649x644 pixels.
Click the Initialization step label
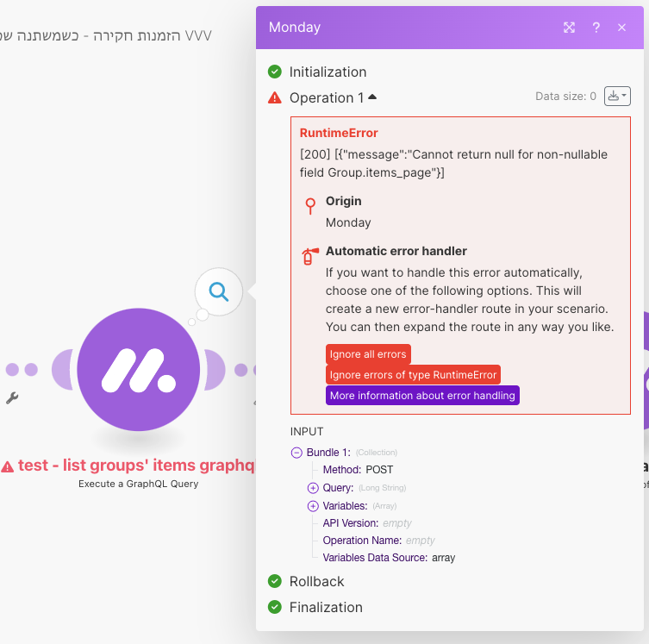coord(328,72)
